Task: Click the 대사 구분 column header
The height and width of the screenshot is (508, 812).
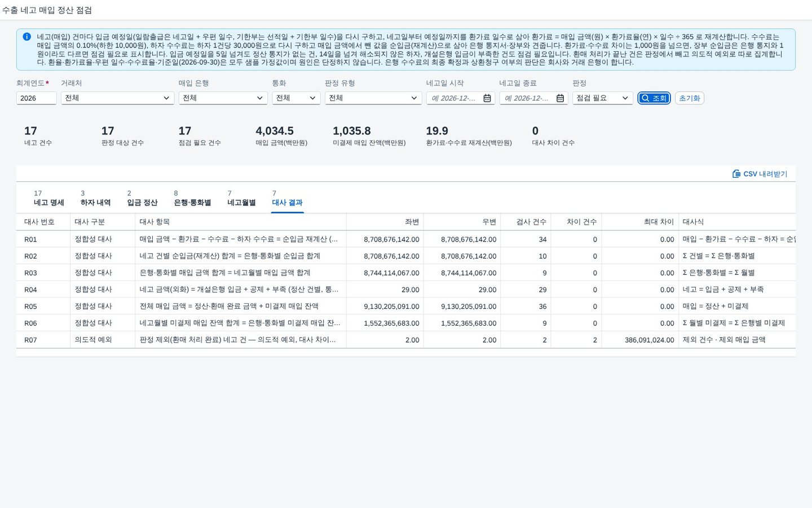Action: [x=102, y=222]
